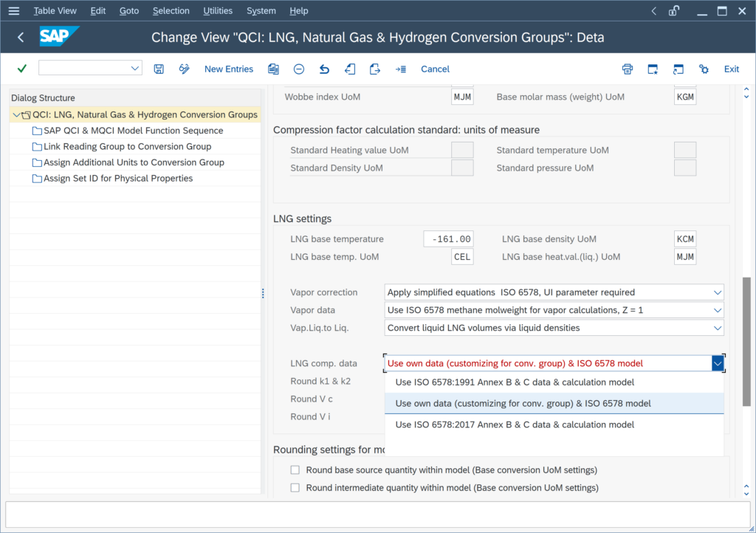Click the Print icon
756x533 pixels.
click(x=628, y=69)
